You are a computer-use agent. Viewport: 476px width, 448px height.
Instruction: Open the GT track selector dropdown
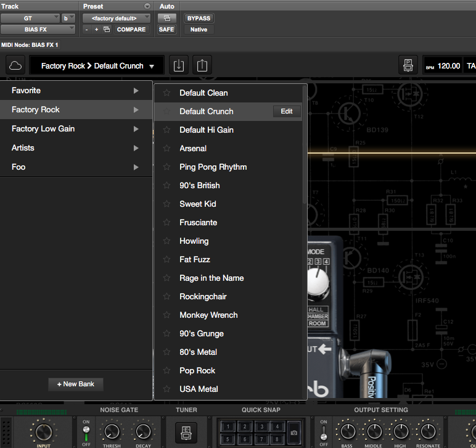30,19
